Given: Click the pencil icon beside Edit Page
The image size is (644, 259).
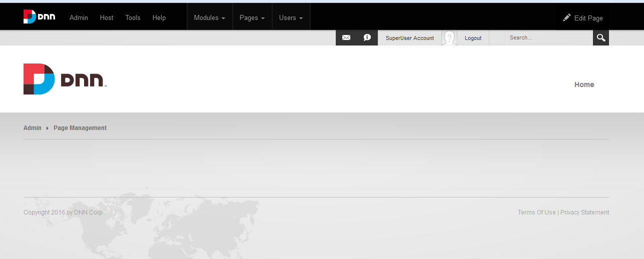Looking at the screenshot, I should (x=566, y=17).
